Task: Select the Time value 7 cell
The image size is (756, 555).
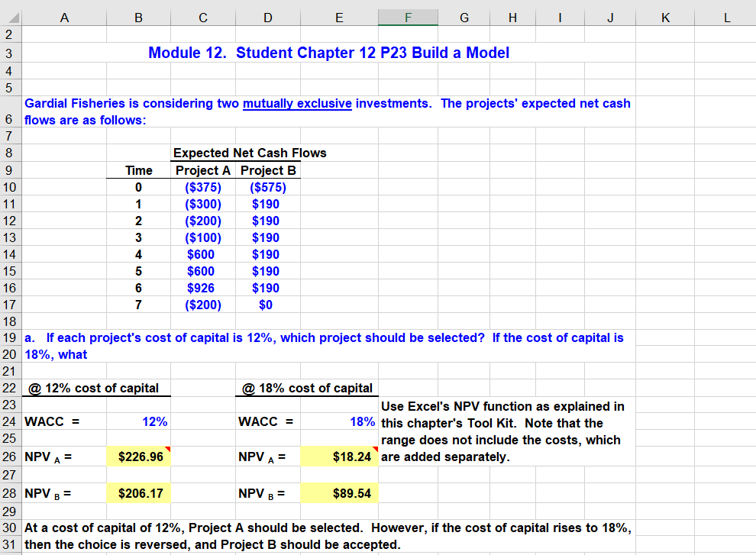Action: pos(138,305)
